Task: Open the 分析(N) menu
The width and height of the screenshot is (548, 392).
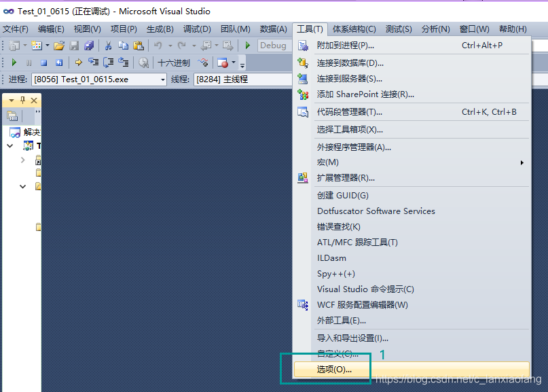Action: point(436,29)
